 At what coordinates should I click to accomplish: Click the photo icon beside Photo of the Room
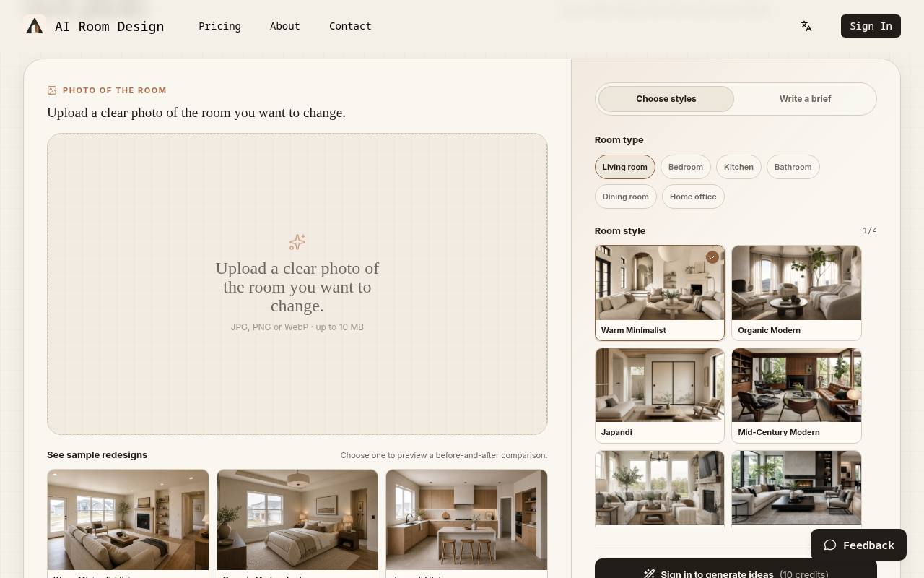[52, 90]
